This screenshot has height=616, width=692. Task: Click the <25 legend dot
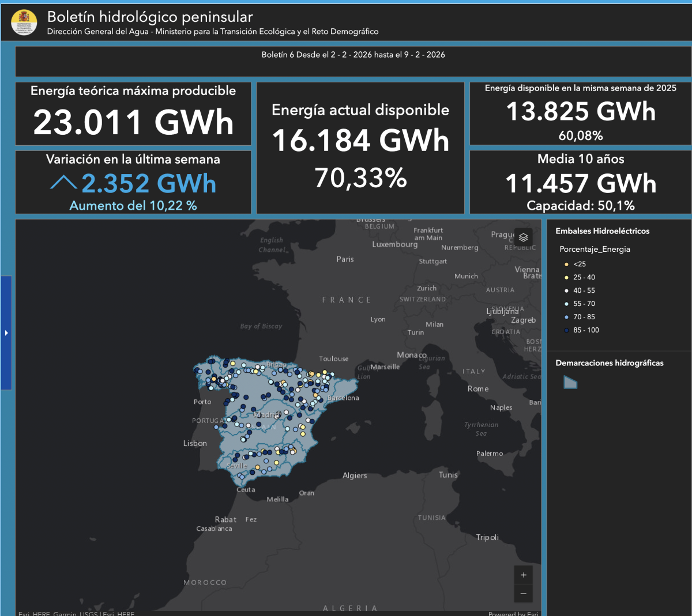click(566, 264)
